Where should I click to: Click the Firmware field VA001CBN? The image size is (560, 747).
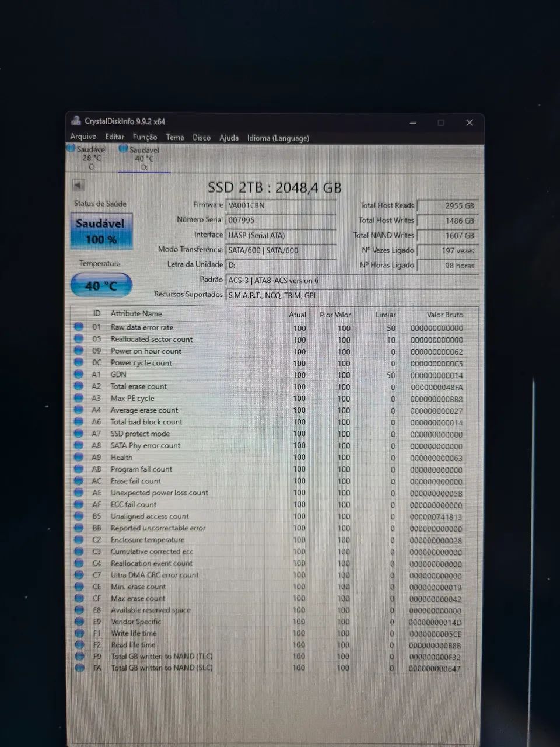281,205
